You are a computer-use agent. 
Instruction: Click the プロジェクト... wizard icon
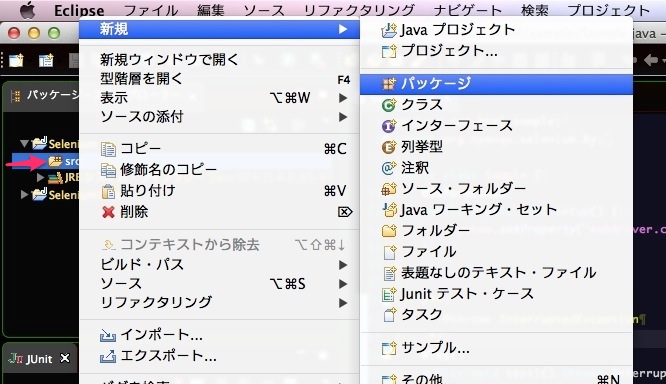(x=389, y=51)
